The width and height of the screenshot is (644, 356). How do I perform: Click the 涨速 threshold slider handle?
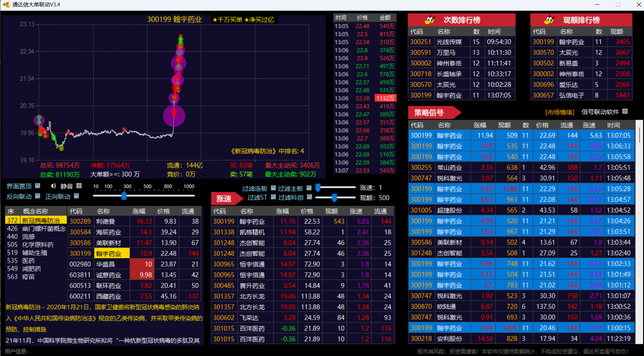[x=318, y=187]
